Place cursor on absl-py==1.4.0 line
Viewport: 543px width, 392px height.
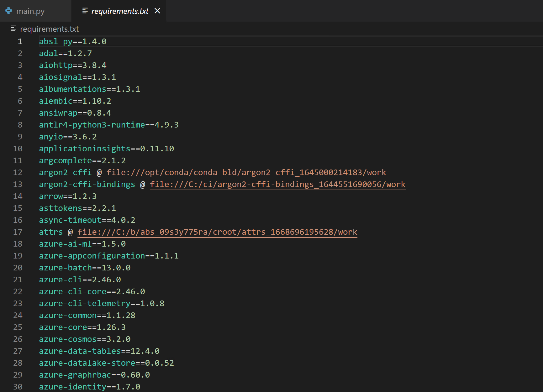(x=73, y=41)
